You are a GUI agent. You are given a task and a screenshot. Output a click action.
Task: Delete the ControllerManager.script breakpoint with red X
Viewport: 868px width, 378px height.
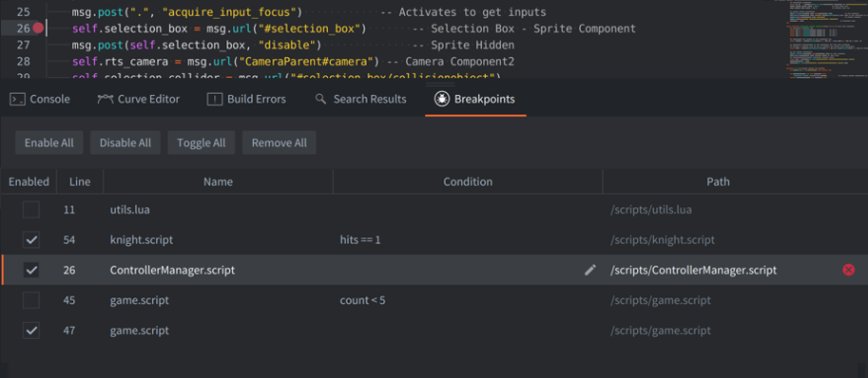point(848,270)
